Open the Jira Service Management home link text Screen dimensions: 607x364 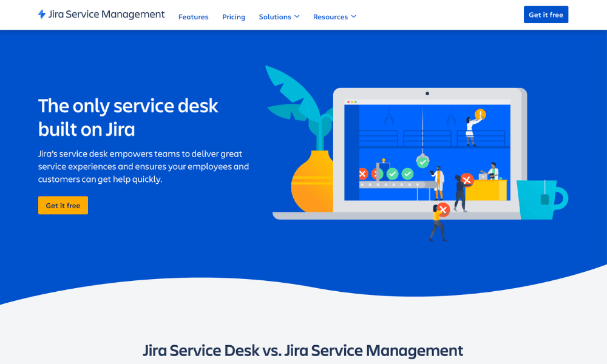coord(106,15)
